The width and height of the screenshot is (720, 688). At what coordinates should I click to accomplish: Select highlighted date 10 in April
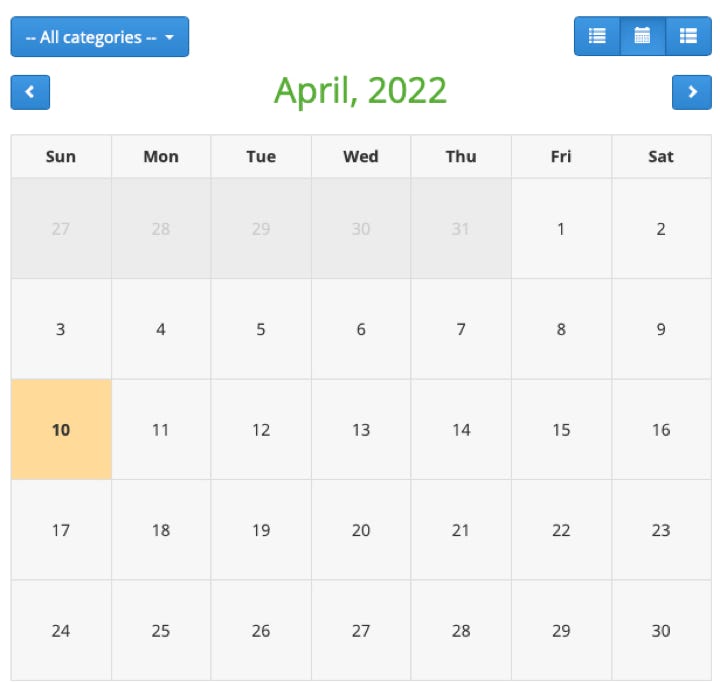(61, 430)
